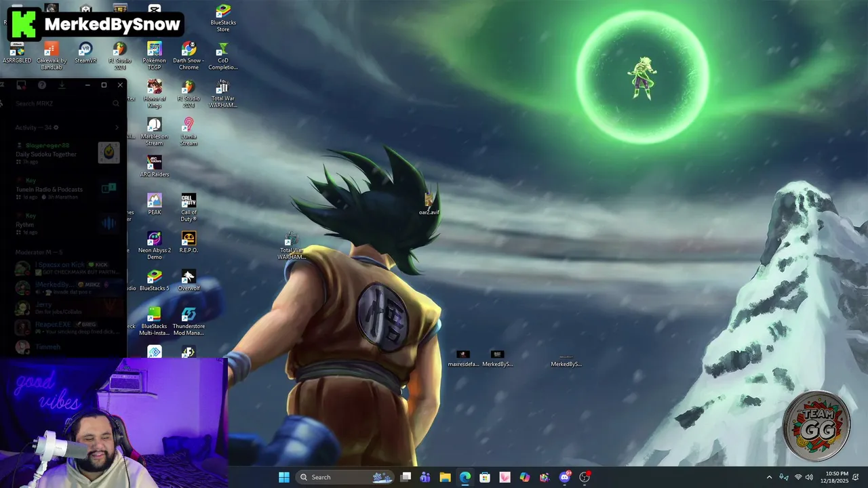
Task: Select the maxresdefault file icon
Action: tap(463, 359)
